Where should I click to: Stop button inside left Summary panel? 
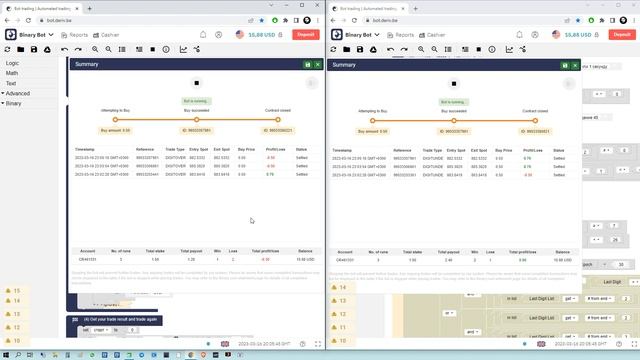pyautogui.click(x=196, y=83)
